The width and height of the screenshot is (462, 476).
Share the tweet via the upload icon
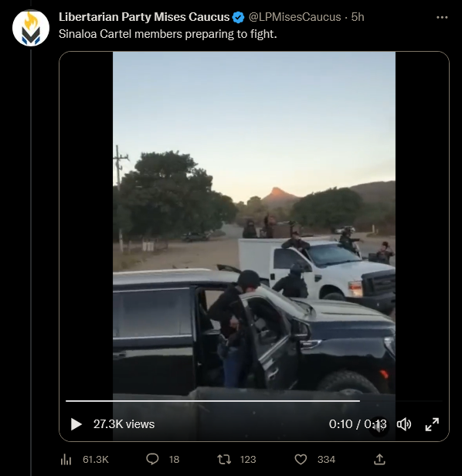pyautogui.click(x=379, y=459)
